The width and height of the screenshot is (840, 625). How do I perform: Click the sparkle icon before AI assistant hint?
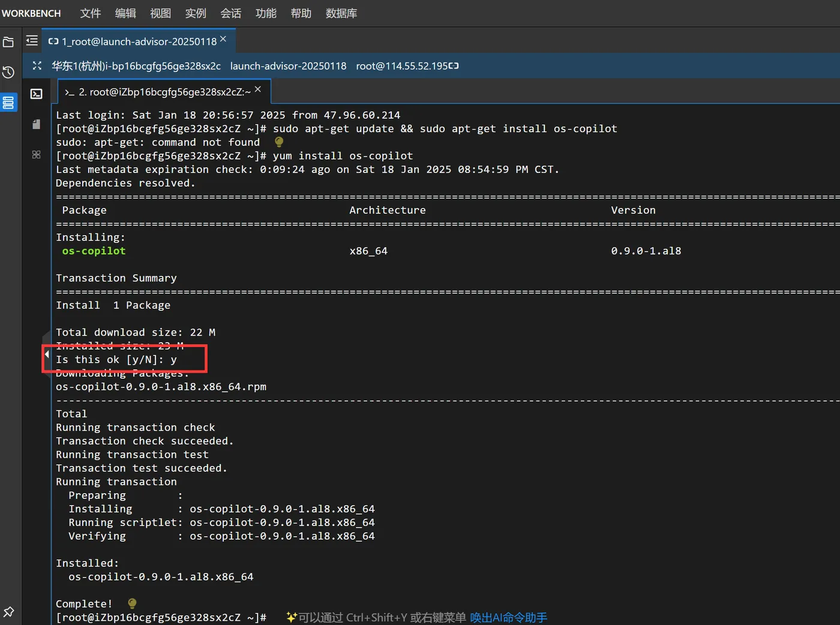[292, 617]
